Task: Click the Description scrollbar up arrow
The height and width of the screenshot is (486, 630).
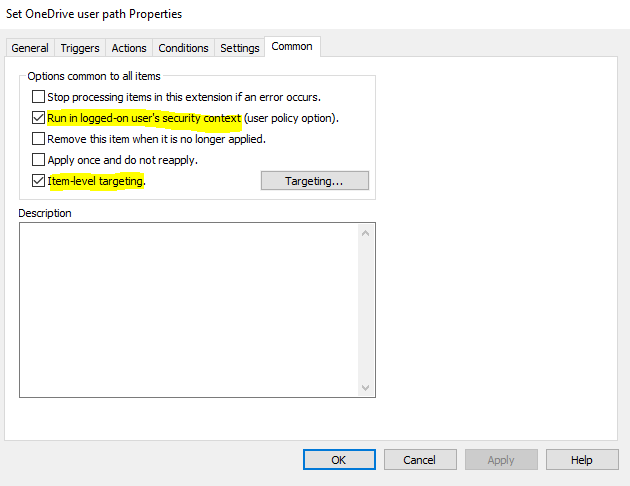Action: click(365, 233)
